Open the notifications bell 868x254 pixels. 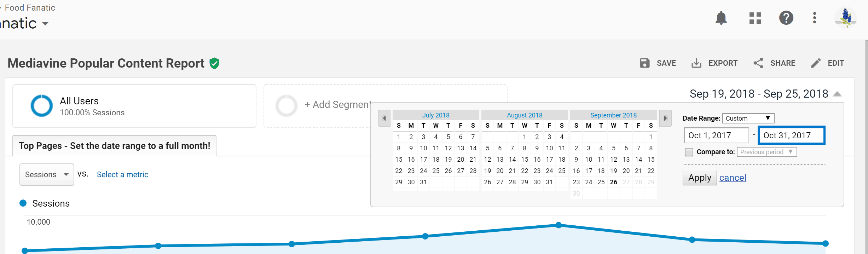[x=721, y=18]
